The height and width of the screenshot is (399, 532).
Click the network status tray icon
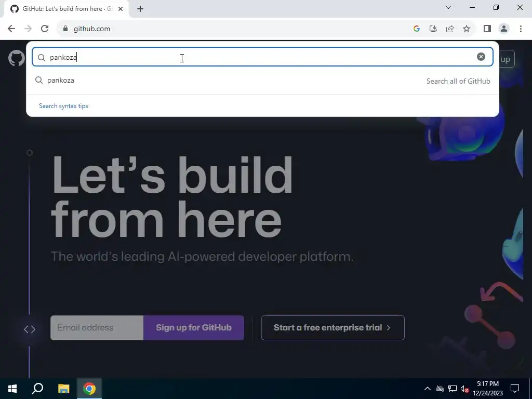click(x=453, y=389)
